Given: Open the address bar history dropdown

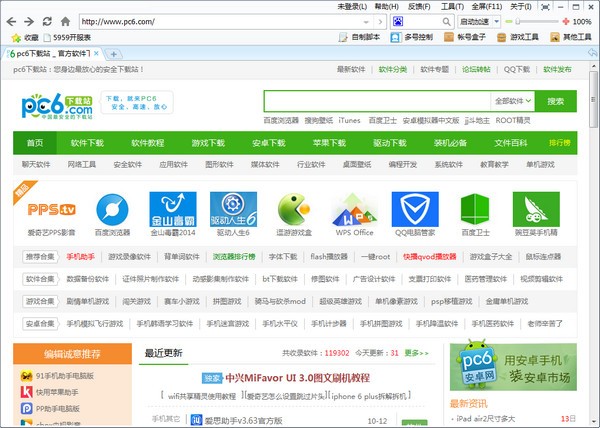Looking at the screenshot, I should [366, 22].
